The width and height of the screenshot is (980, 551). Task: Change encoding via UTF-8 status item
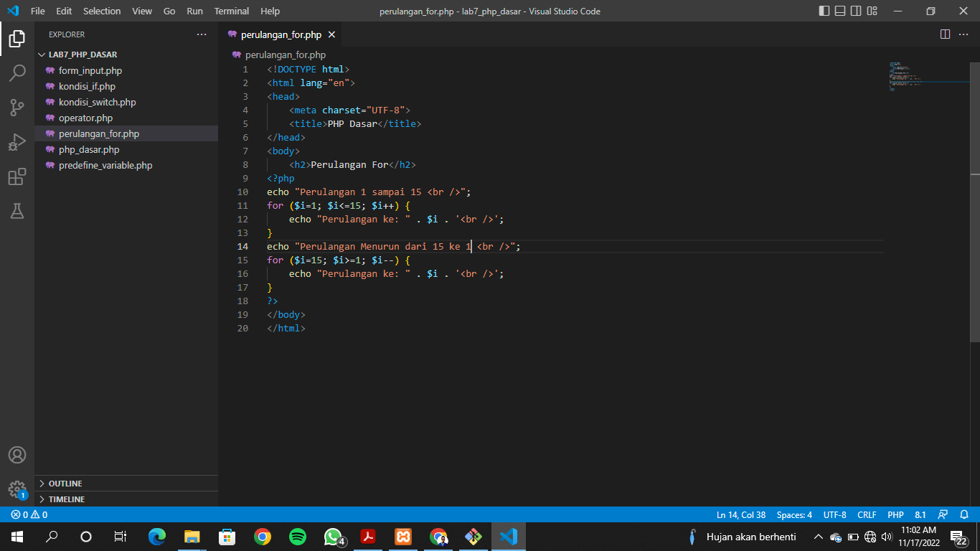click(834, 514)
